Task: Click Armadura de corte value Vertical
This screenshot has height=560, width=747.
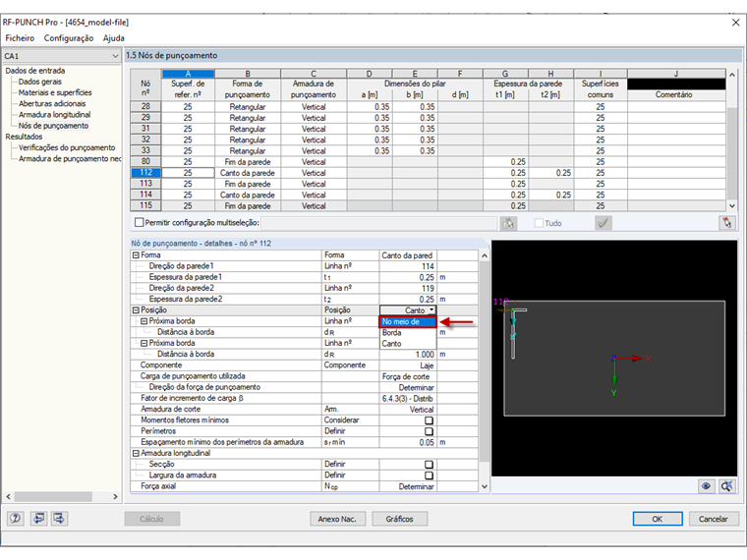Action: pyautogui.click(x=408, y=410)
